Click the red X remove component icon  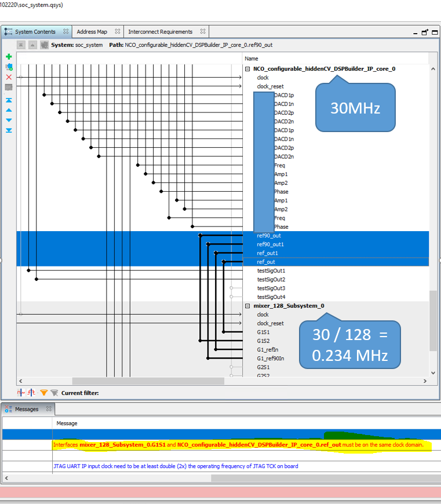pos(9,77)
